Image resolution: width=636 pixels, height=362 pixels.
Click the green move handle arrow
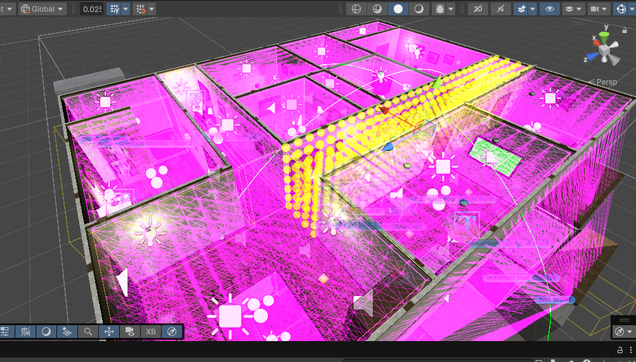(437, 82)
